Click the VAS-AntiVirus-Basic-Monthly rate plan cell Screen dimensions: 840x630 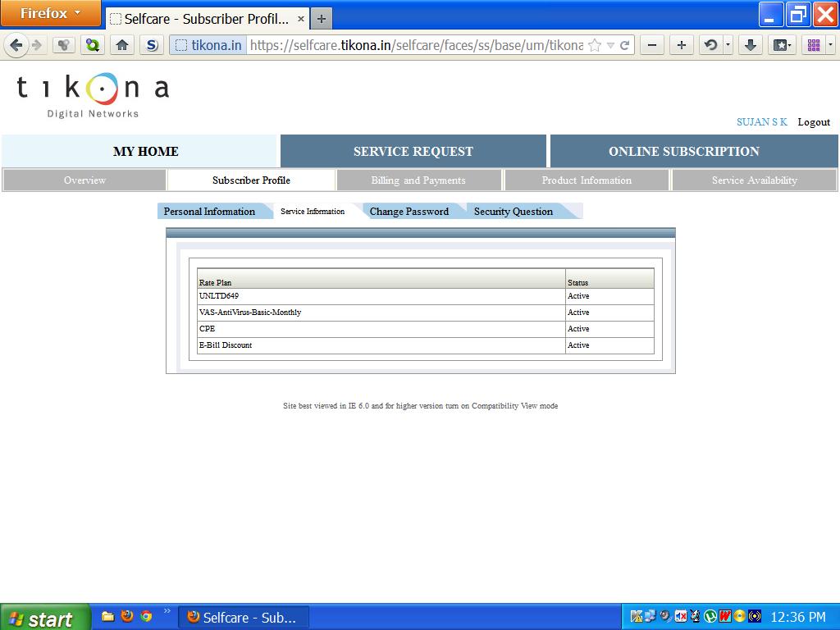pos(381,313)
